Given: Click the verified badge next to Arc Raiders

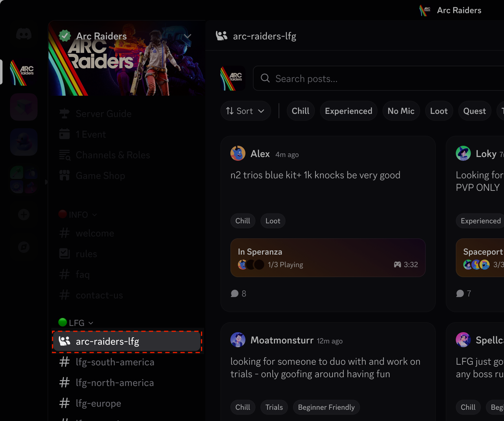Looking at the screenshot, I should pyautogui.click(x=65, y=36).
